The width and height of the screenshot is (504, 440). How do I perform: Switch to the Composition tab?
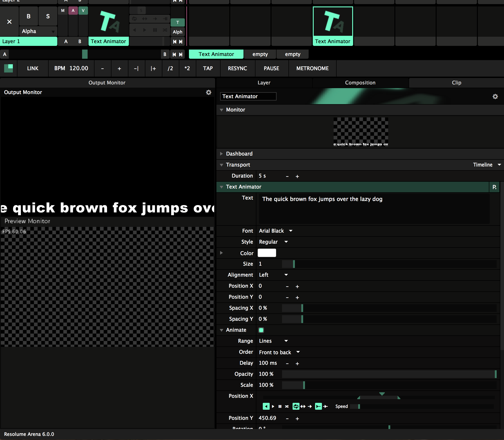(x=360, y=83)
